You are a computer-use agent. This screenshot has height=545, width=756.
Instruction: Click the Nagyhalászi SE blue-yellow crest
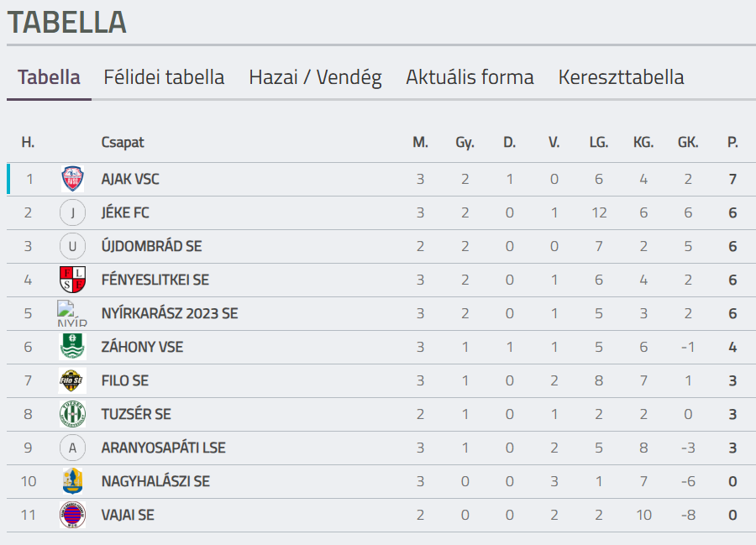pos(72,481)
